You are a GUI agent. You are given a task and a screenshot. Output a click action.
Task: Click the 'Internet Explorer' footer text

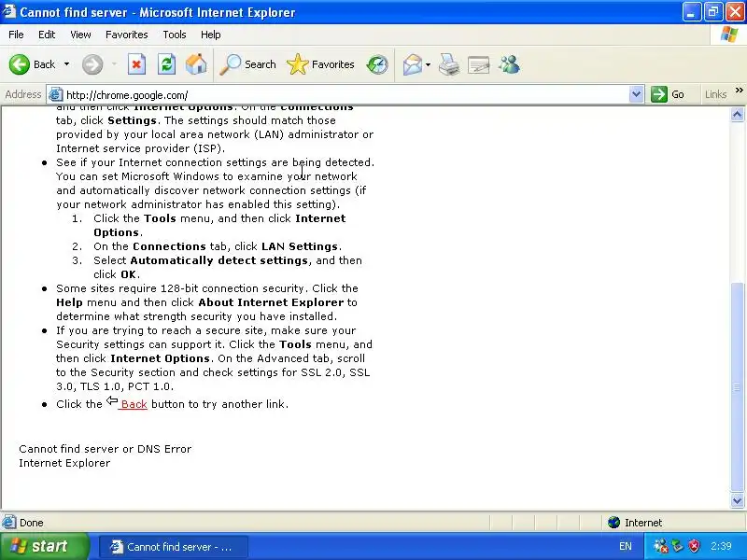point(64,463)
